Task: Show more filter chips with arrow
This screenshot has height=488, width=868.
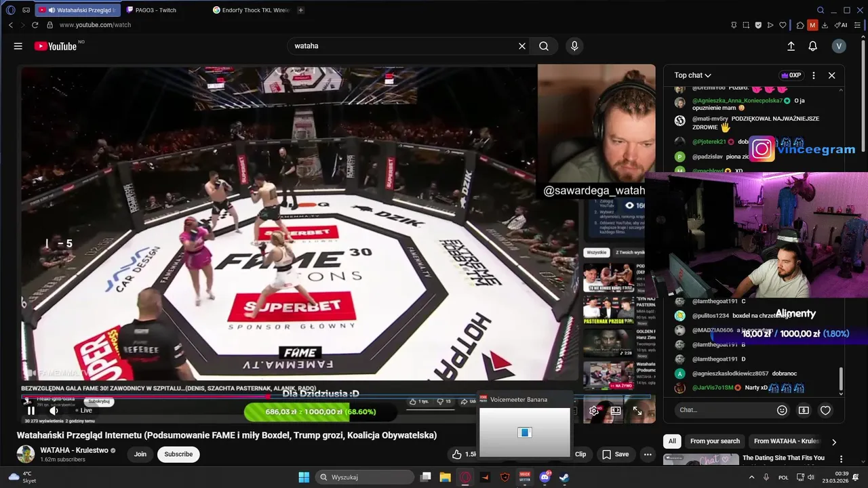Action: click(834, 442)
